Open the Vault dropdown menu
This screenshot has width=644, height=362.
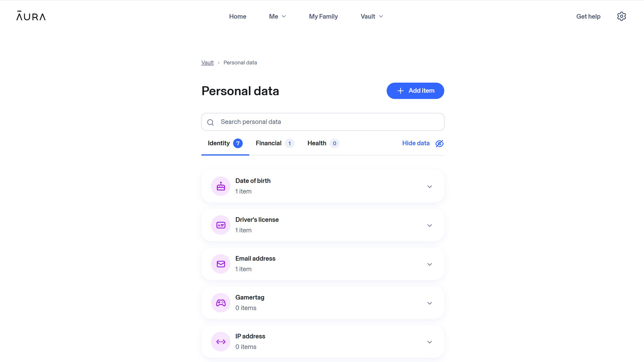coord(372,16)
